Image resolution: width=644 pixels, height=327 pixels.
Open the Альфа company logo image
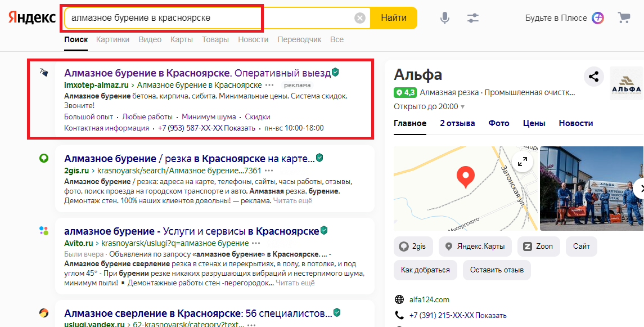[x=627, y=83]
